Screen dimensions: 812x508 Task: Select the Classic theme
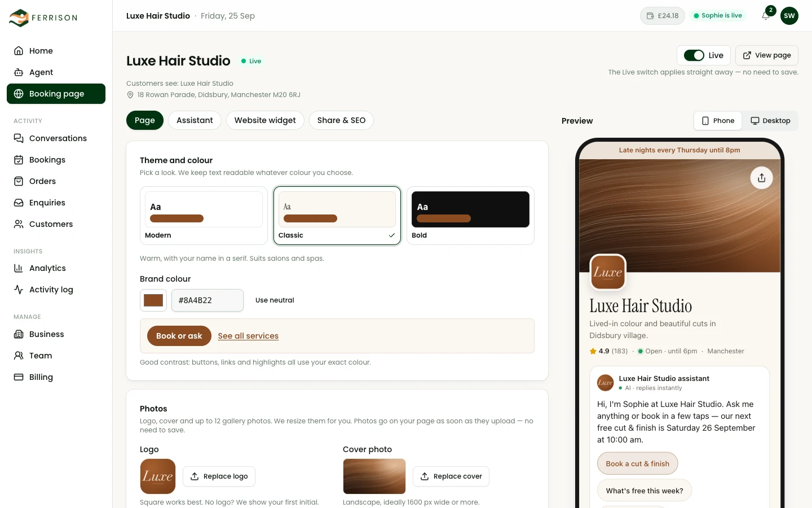(x=337, y=216)
